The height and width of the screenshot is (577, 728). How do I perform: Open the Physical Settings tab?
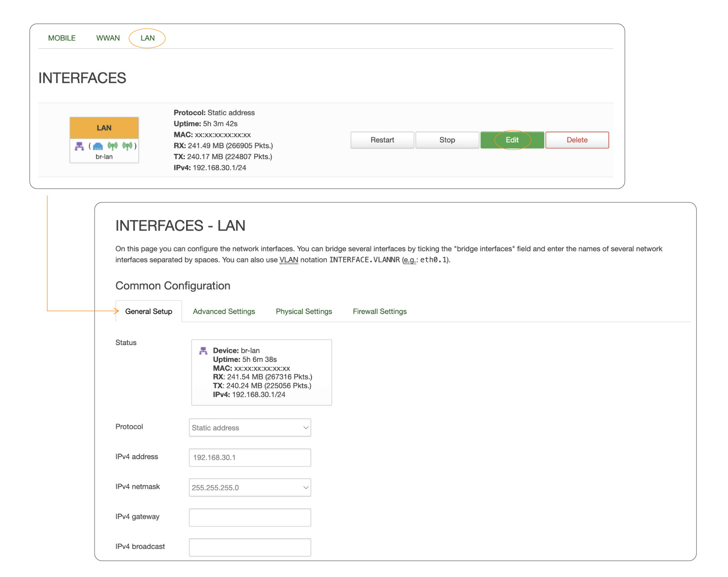304,311
